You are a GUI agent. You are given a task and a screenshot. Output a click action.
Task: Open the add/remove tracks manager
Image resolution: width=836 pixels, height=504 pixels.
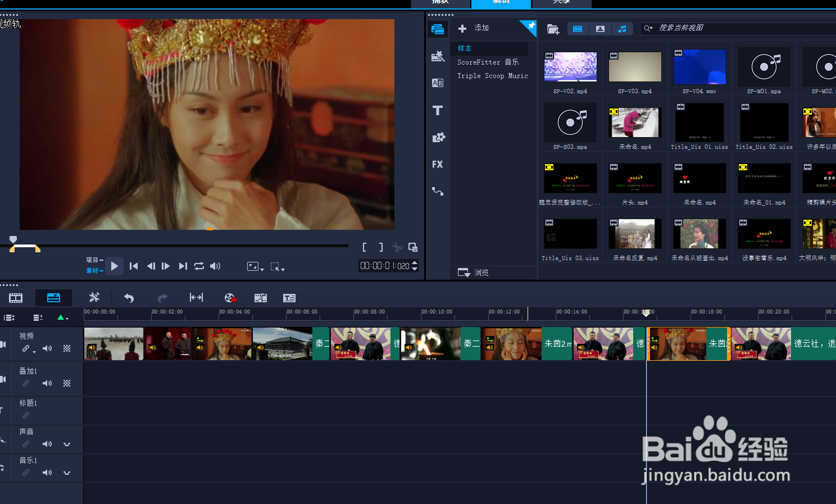coord(38,317)
